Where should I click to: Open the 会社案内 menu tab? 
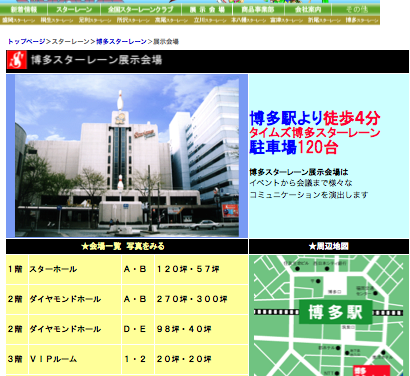[308, 9]
